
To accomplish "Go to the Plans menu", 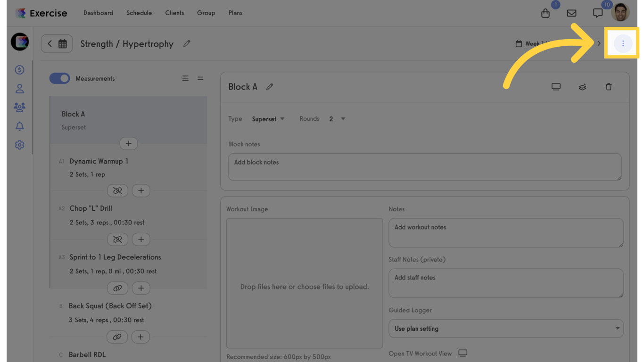I will pos(235,13).
